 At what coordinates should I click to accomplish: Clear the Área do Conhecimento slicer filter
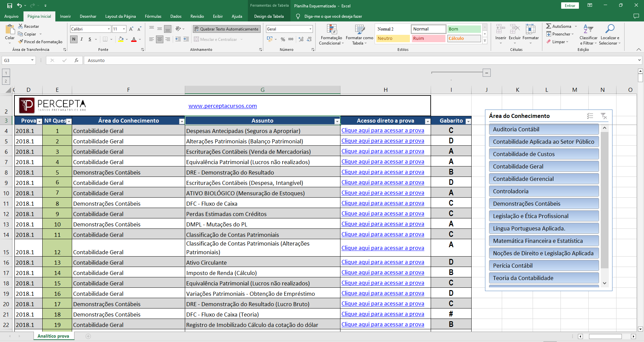604,116
